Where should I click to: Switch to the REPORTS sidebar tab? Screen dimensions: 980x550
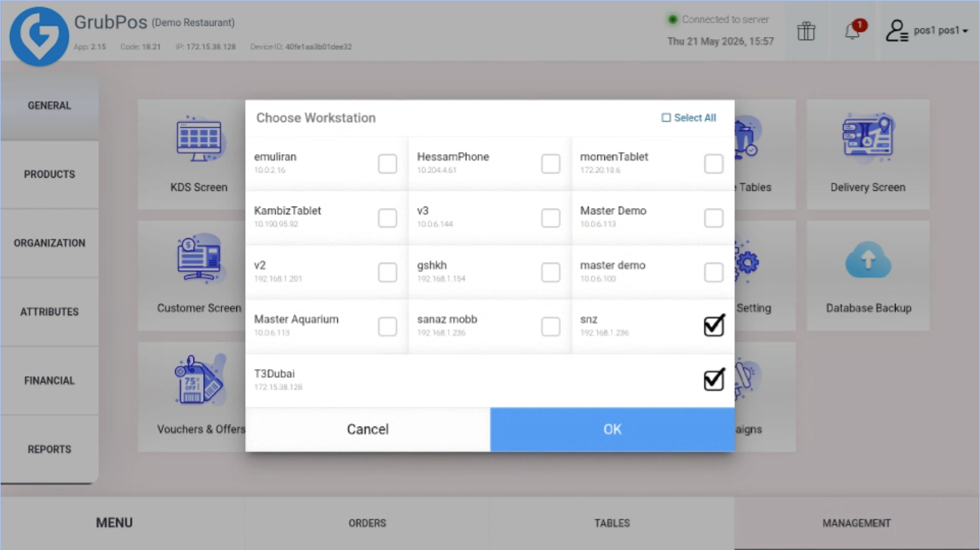tap(49, 449)
